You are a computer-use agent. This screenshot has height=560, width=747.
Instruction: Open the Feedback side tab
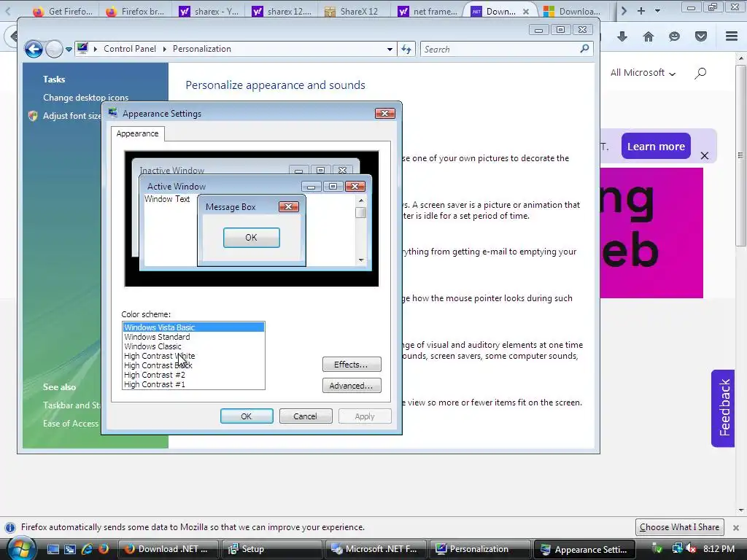pos(724,408)
